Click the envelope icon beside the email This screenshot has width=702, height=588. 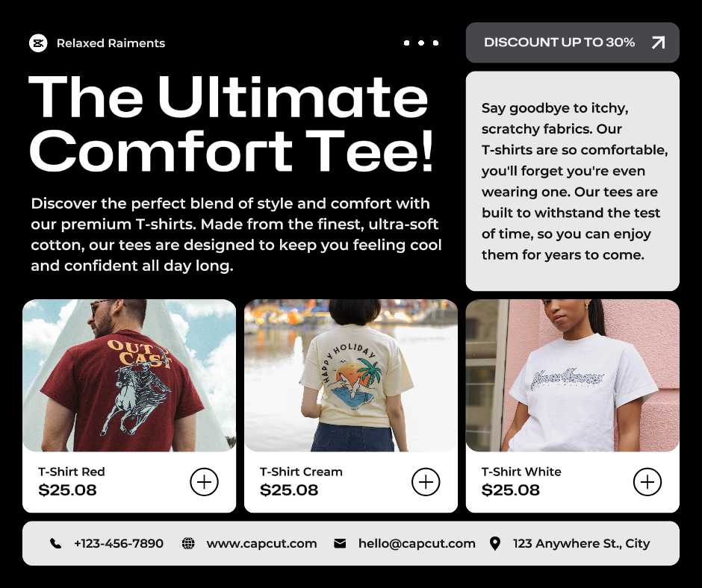coord(340,543)
